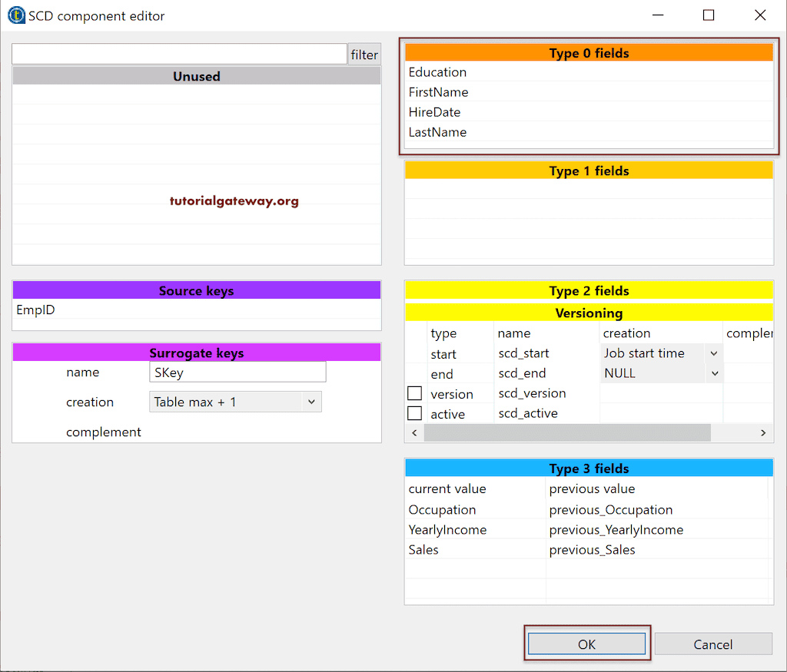Click the SCD component editor title bar icon
The width and height of the screenshot is (787, 672).
click(16, 15)
